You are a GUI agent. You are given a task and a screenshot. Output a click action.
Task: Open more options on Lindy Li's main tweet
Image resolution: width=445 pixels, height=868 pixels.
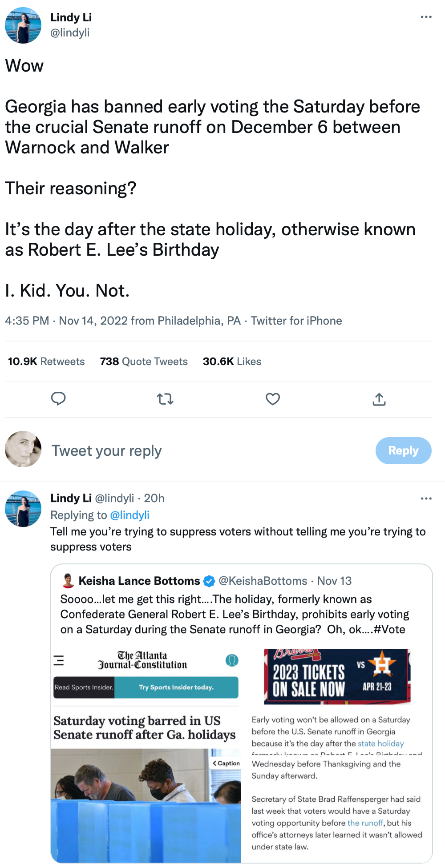[426, 16]
